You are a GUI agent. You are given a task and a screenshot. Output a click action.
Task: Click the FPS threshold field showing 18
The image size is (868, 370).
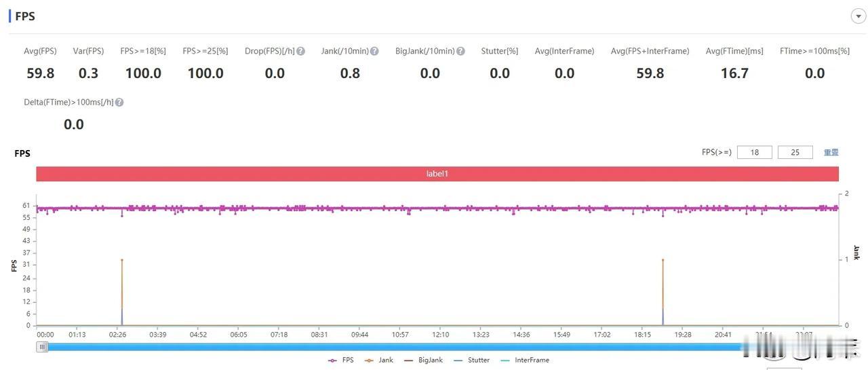pos(755,152)
